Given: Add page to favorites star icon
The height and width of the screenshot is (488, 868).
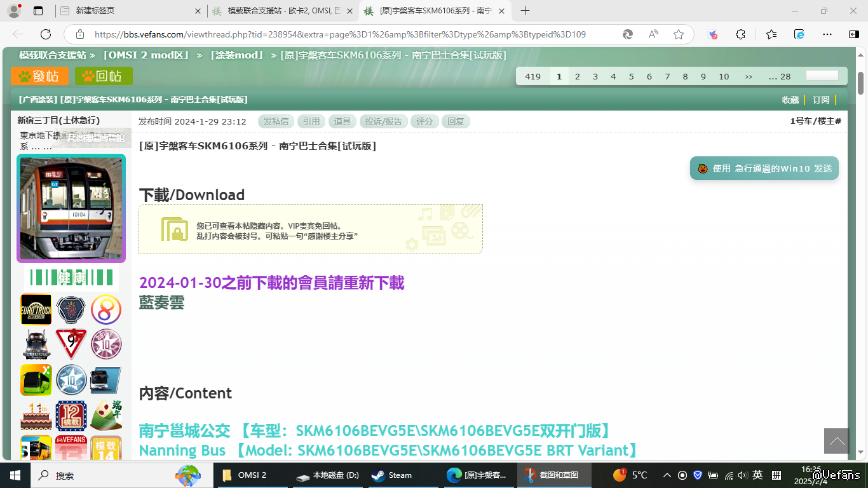Looking at the screenshot, I should (x=679, y=34).
